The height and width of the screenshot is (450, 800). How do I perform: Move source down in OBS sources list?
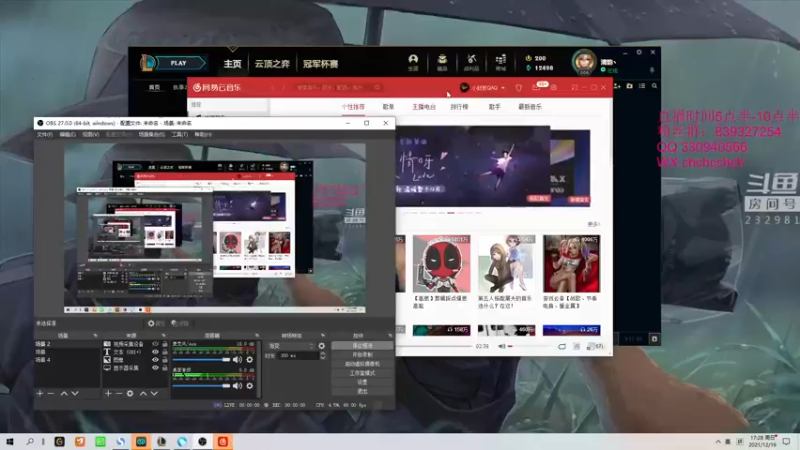154,393
